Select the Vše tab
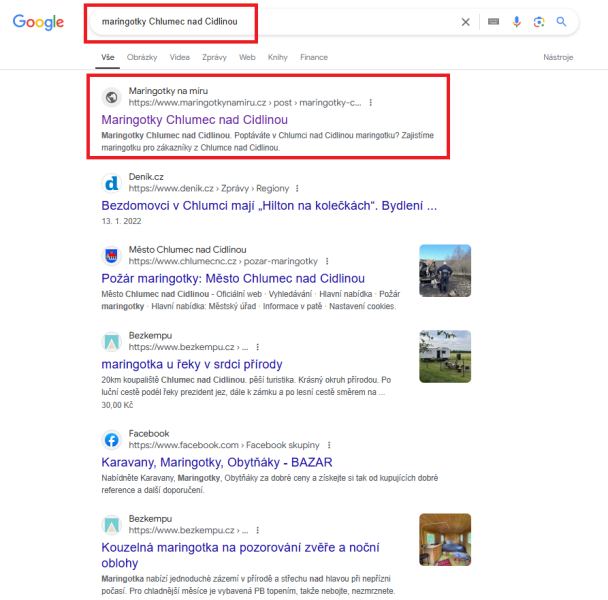The height and width of the screenshot is (600, 608). 107,57
